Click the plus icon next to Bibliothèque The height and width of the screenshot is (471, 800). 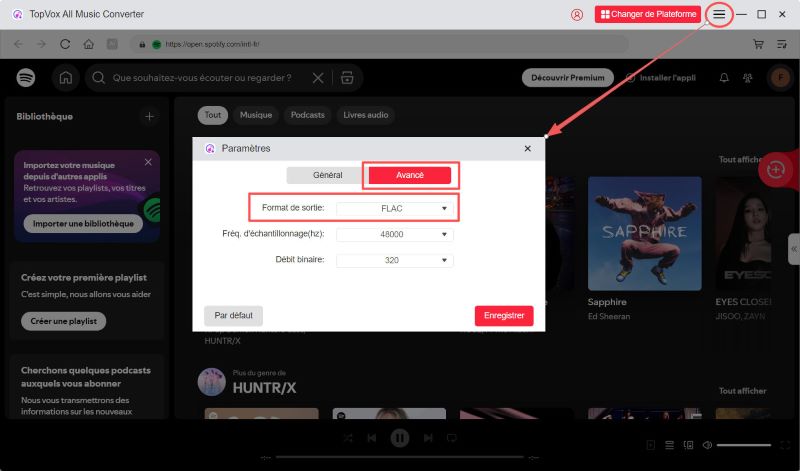point(149,116)
